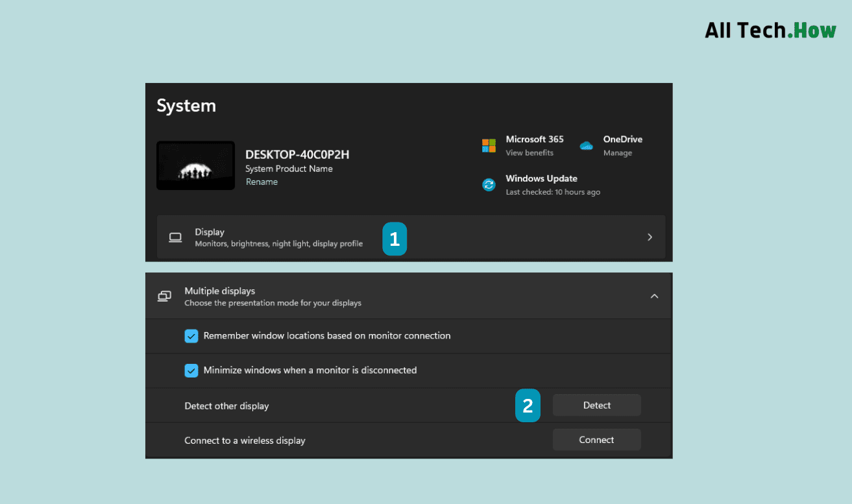Click the Multiple displays heading text
Viewport: 852px width, 504px height.
(220, 291)
